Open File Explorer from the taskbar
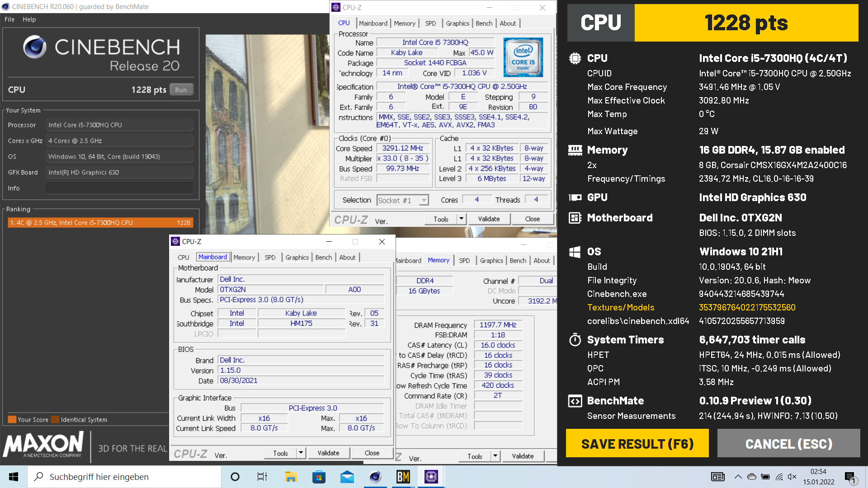Image resolution: width=868 pixels, height=488 pixels. coord(291,477)
